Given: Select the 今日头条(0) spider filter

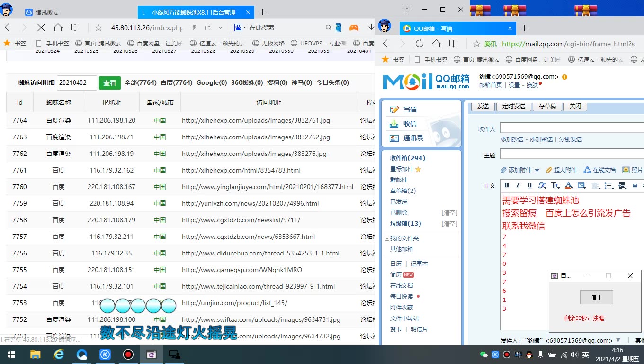Looking at the screenshot, I should point(332,82).
